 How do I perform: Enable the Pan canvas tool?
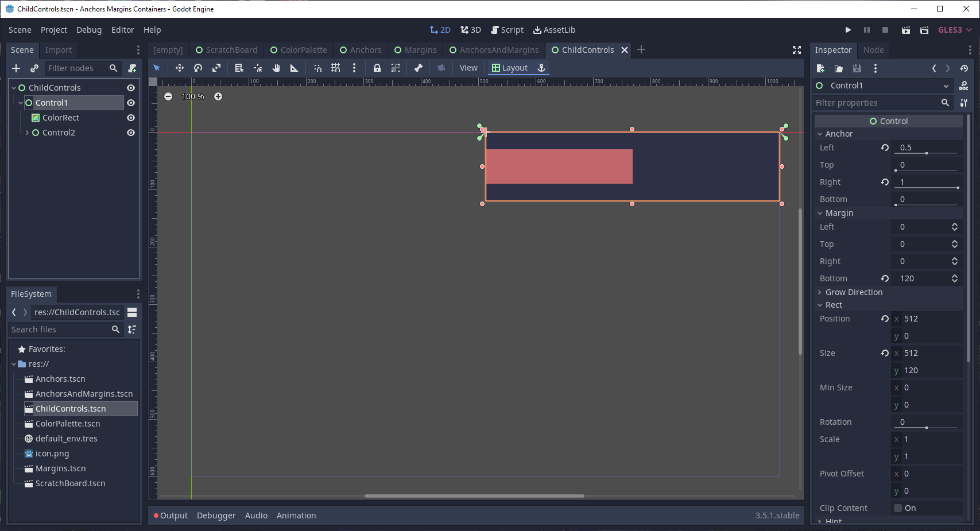click(x=276, y=68)
